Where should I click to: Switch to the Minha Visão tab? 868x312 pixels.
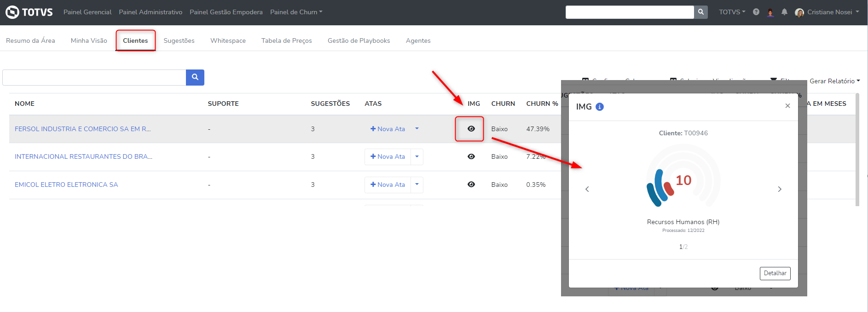click(89, 40)
